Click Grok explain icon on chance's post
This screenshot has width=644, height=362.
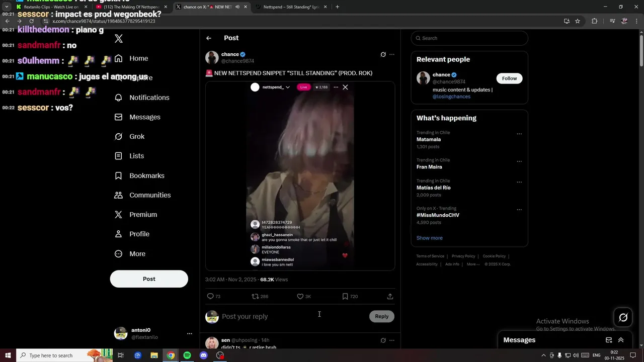(x=383, y=54)
